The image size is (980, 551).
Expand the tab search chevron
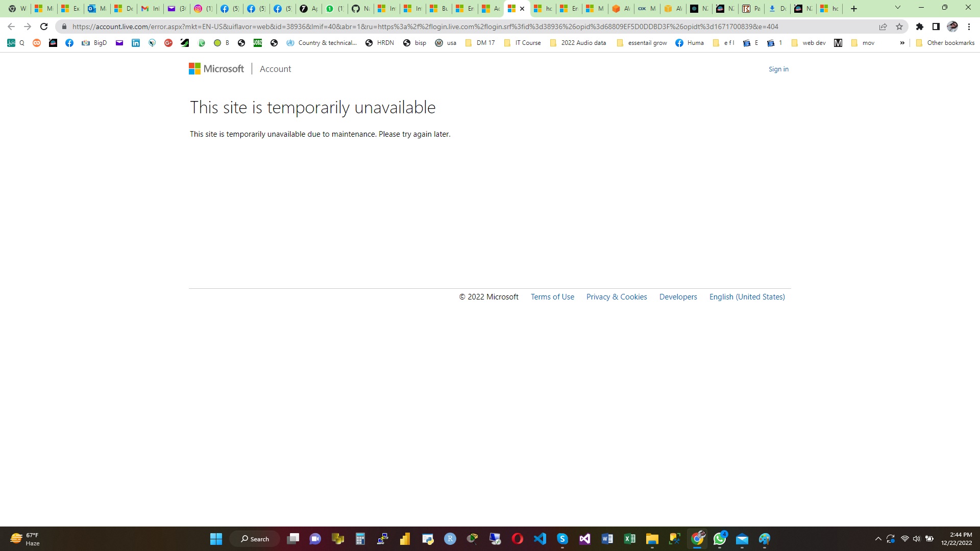897,8
